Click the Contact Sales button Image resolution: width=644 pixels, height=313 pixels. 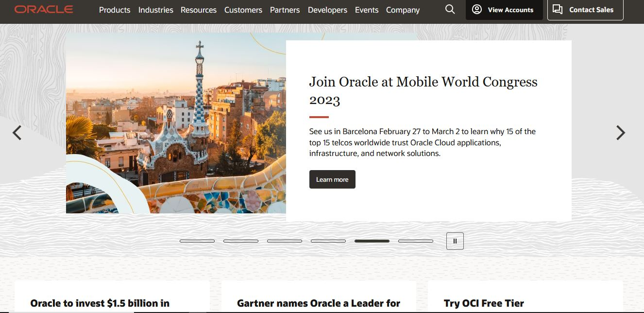coord(585,10)
